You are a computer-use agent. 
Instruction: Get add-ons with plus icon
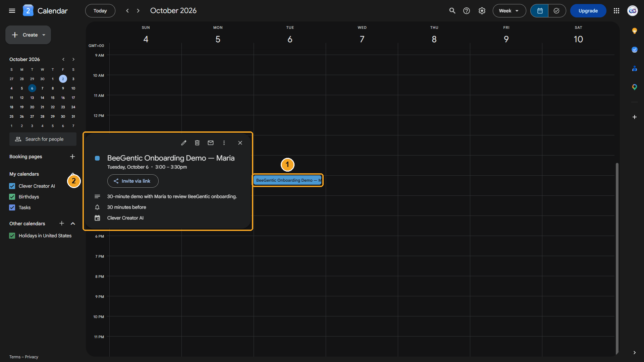point(635,117)
